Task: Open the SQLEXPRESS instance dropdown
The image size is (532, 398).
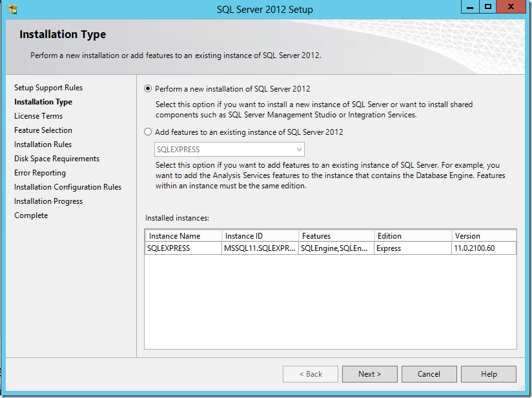Action: [229, 150]
